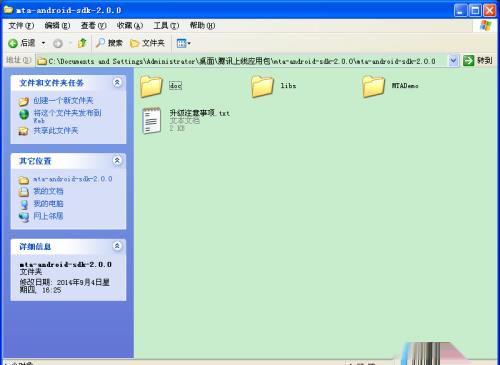Click the doc folder name label
500x365 pixels.
(175, 86)
